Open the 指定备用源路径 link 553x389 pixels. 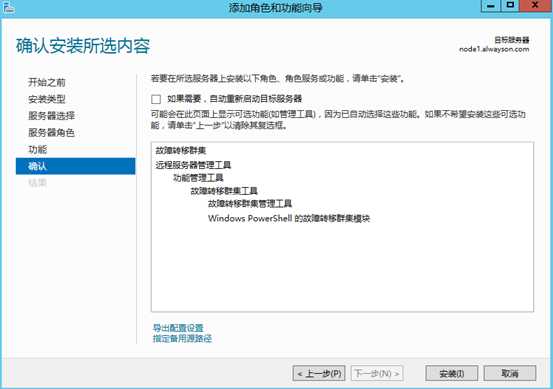point(182,339)
